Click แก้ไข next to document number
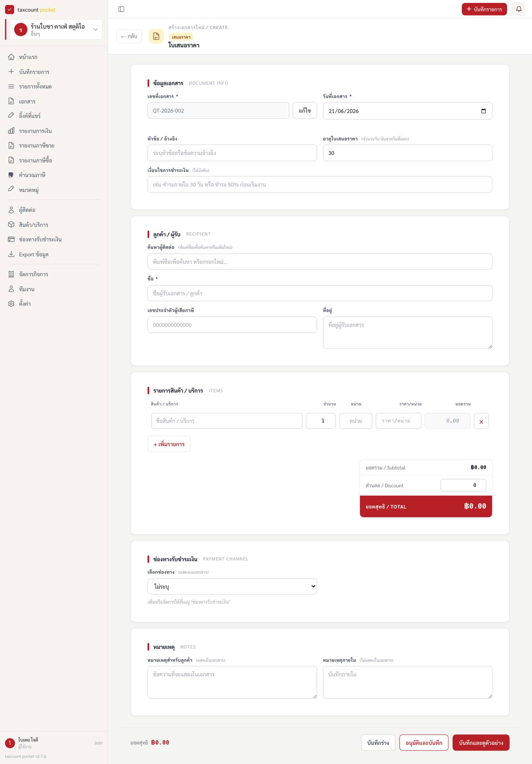This screenshot has height=764, width=532. pyautogui.click(x=305, y=110)
